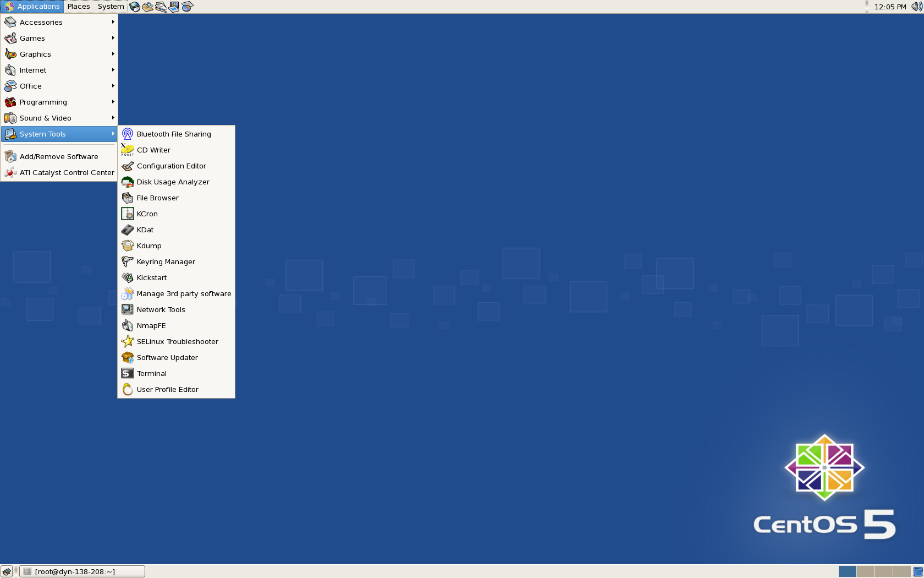Click the Manage 3rd party software icon
Viewport: 924px width, 578px height.
128,293
